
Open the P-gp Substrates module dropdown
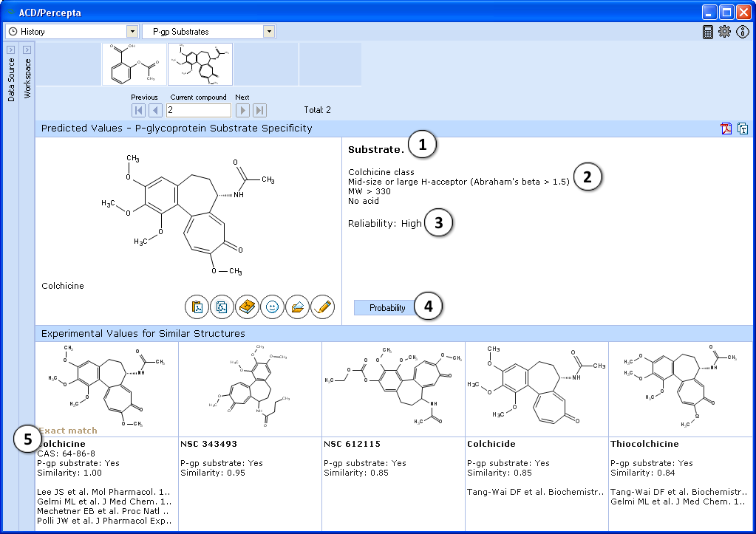coord(269,32)
